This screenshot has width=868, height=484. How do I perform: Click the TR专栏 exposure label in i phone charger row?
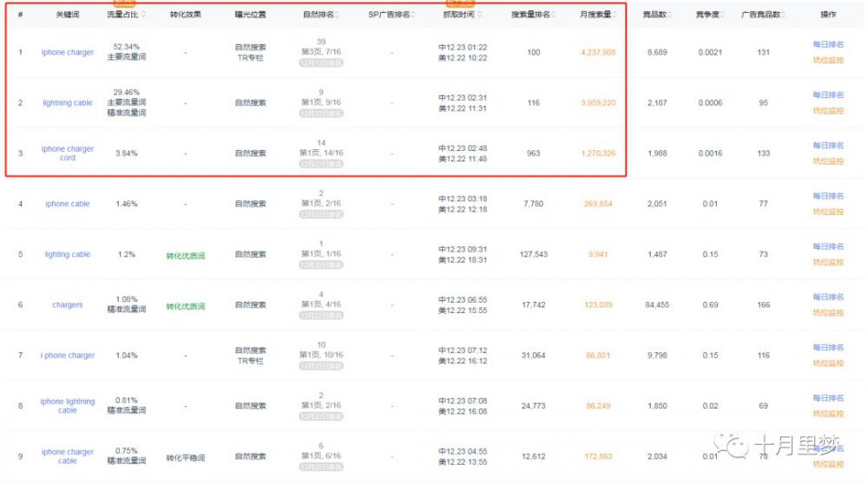250,361
